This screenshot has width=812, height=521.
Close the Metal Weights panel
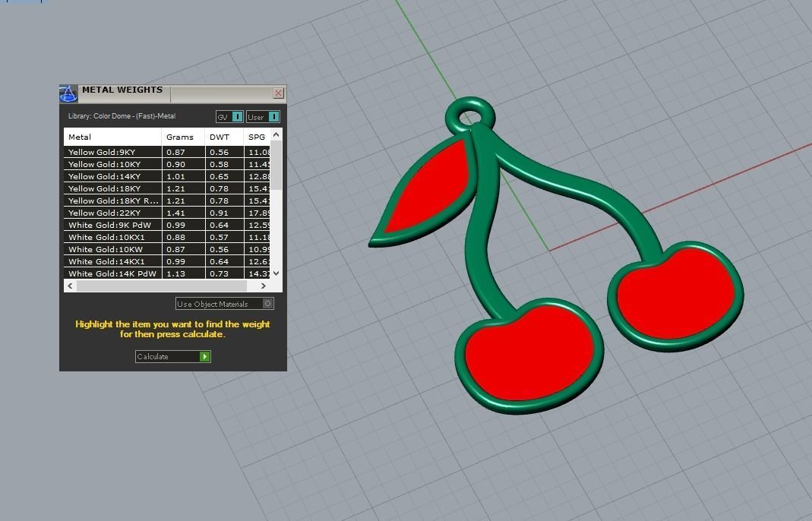coord(278,93)
